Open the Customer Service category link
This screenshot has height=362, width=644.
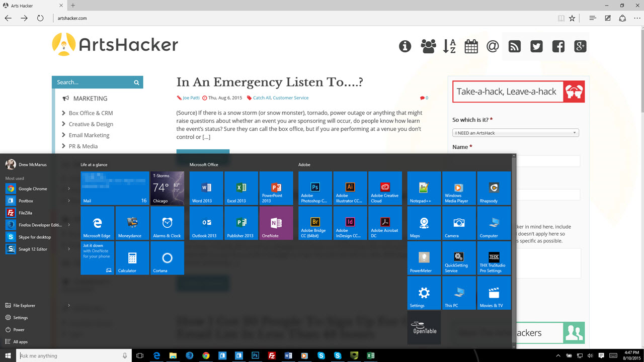(x=291, y=98)
